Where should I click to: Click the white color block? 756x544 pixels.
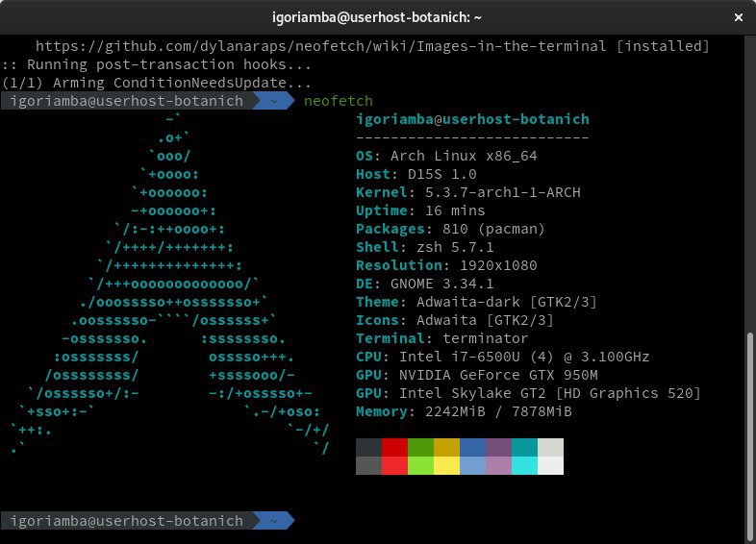550,466
